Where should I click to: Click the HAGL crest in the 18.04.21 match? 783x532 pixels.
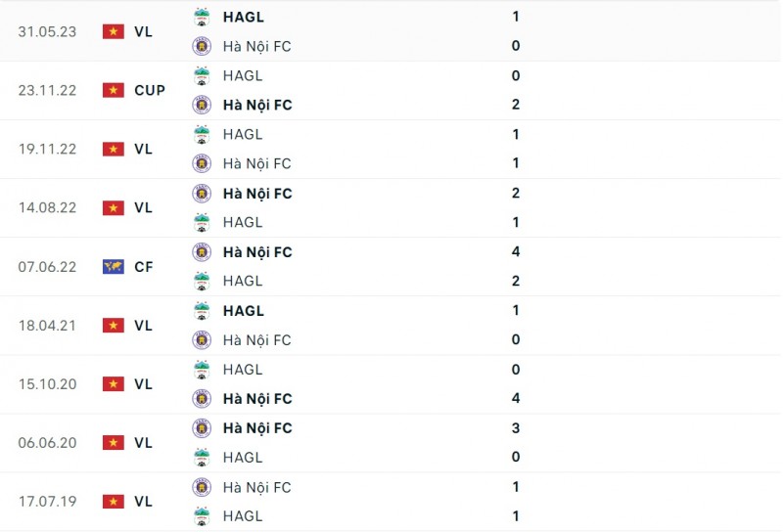pyautogui.click(x=202, y=311)
